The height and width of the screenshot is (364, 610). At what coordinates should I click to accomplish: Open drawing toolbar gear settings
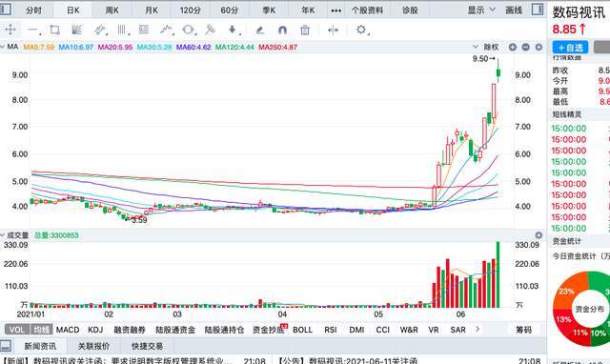(x=361, y=30)
